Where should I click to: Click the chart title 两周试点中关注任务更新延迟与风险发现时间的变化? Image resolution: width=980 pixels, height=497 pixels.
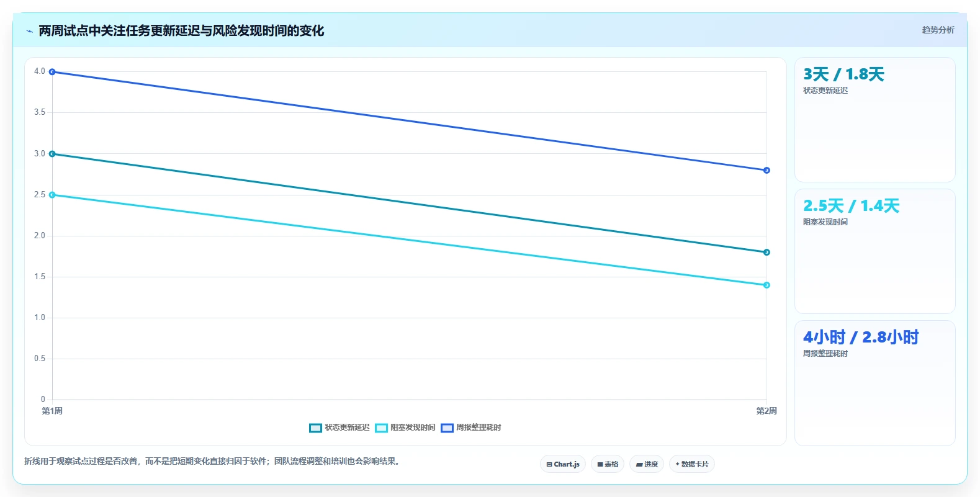(181, 30)
